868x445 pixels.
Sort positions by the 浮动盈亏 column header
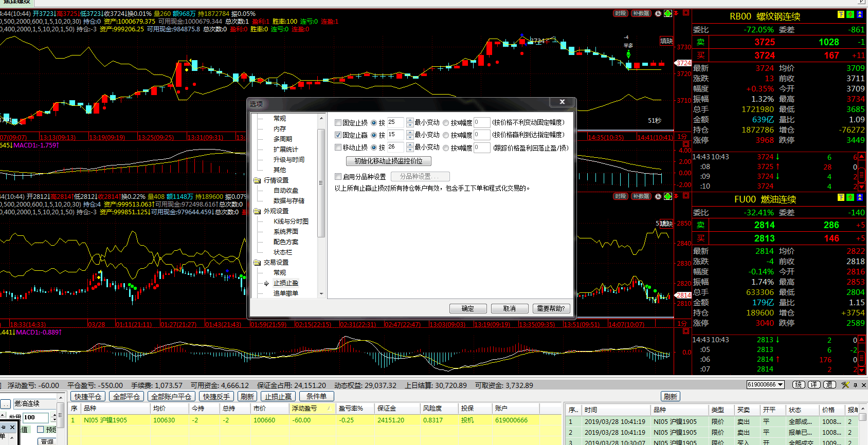312,409
